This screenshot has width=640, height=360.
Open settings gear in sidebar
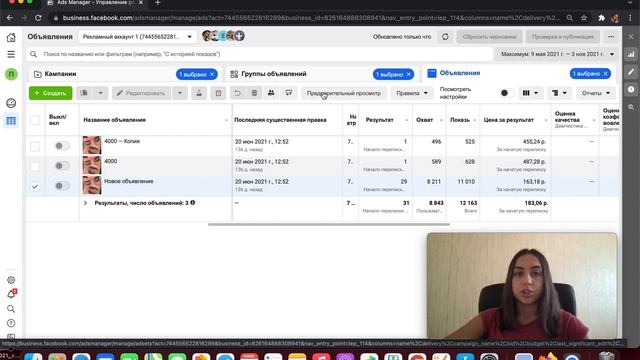click(x=11, y=280)
